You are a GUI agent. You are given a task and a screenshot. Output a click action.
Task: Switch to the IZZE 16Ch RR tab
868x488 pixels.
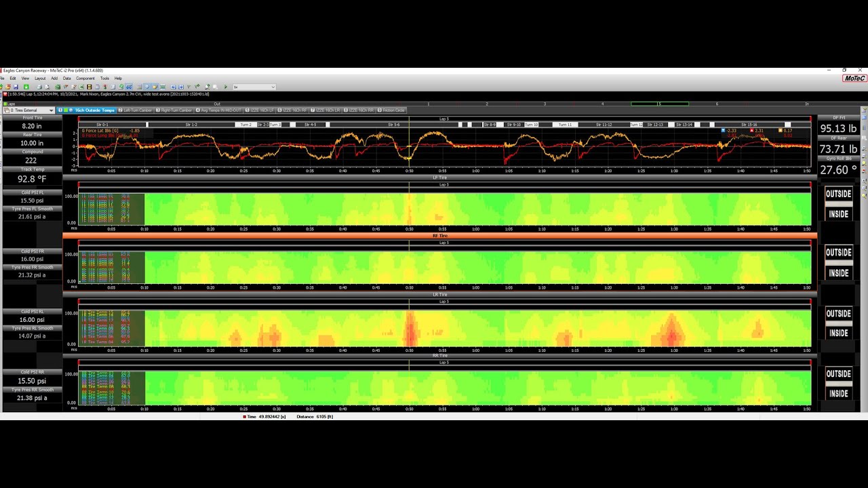pyautogui.click(x=359, y=110)
